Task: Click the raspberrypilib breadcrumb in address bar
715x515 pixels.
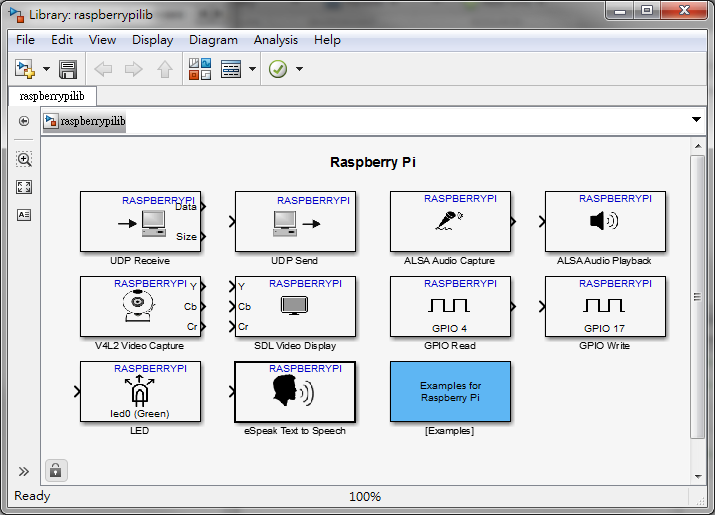Action: [84, 121]
